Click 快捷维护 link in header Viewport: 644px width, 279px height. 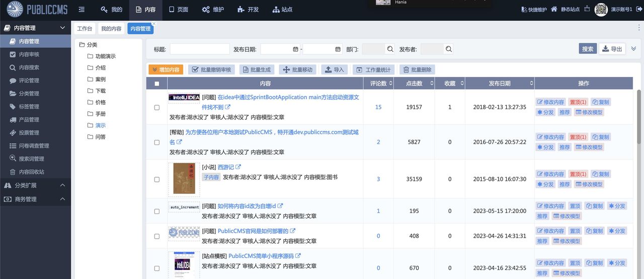tap(534, 10)
